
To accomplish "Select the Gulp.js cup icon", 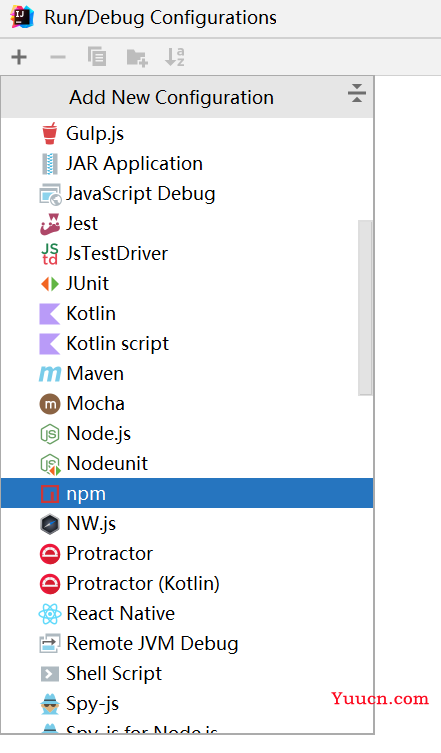I will tap(50, 134).
